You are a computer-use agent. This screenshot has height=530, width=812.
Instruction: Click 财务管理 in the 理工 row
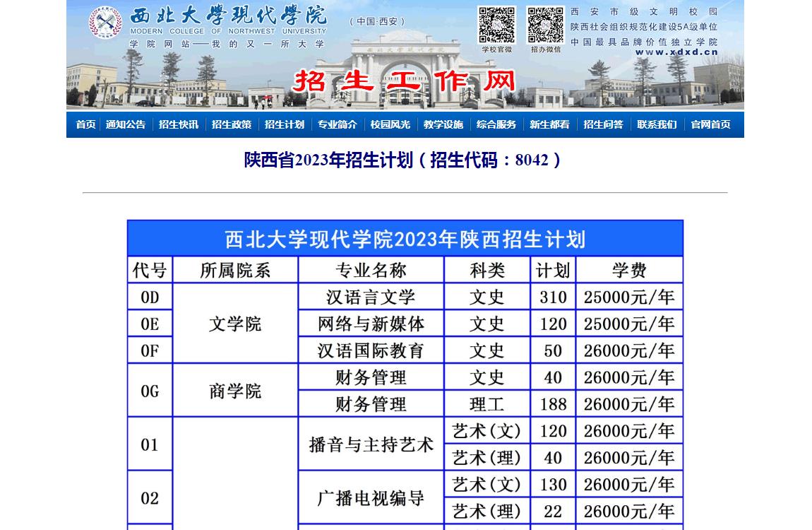[x=371, y=404]
